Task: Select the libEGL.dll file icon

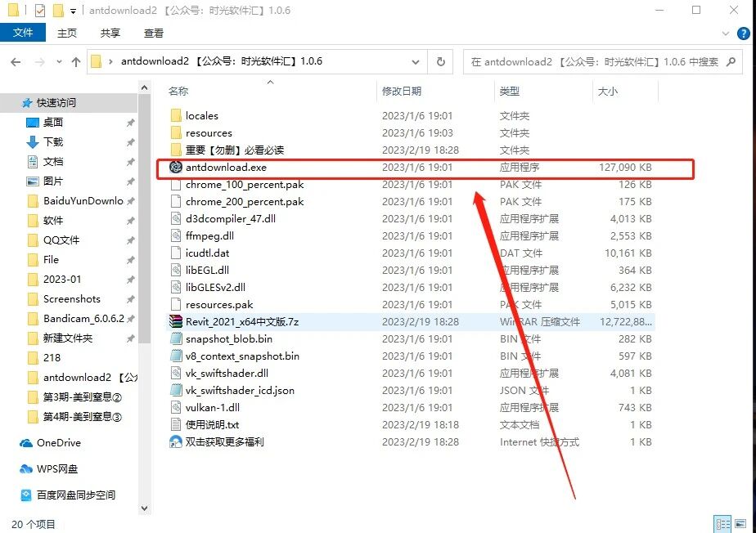Action: (176, 271)
